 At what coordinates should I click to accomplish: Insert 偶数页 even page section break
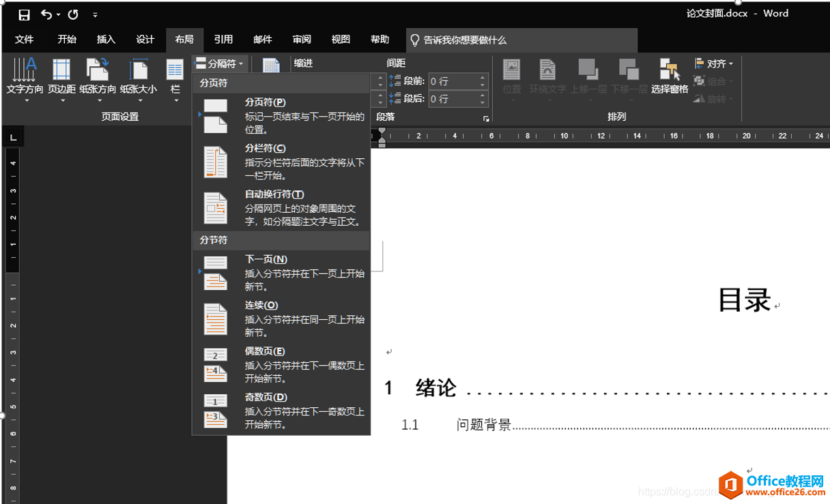point(281,364)
